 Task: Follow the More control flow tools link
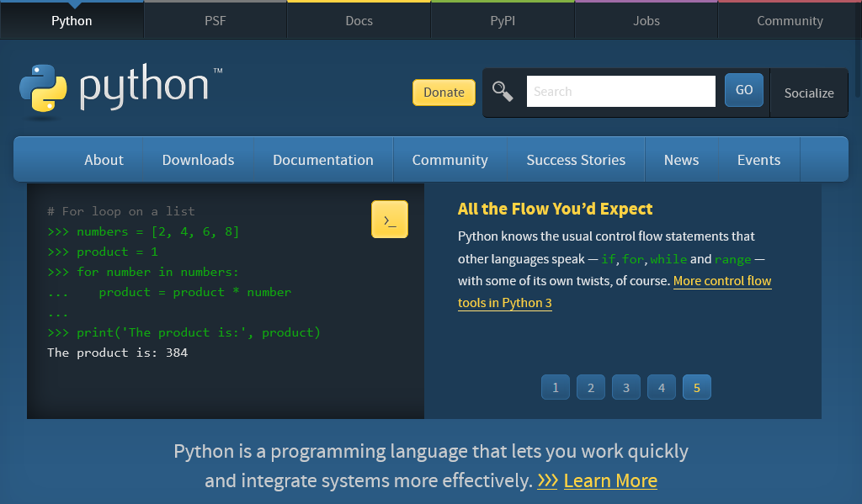click(x=722, y=281)
